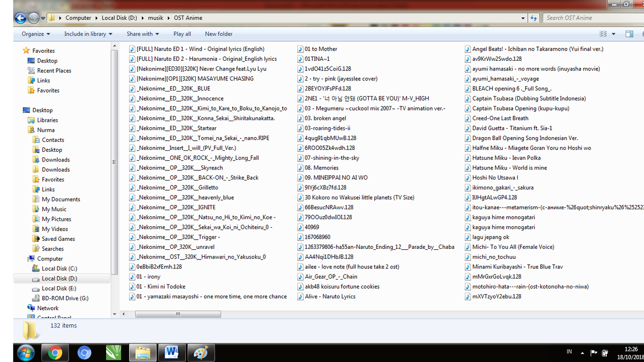Click the Desktop icon under Favorites
644x362 pixels.
(31, 60)
